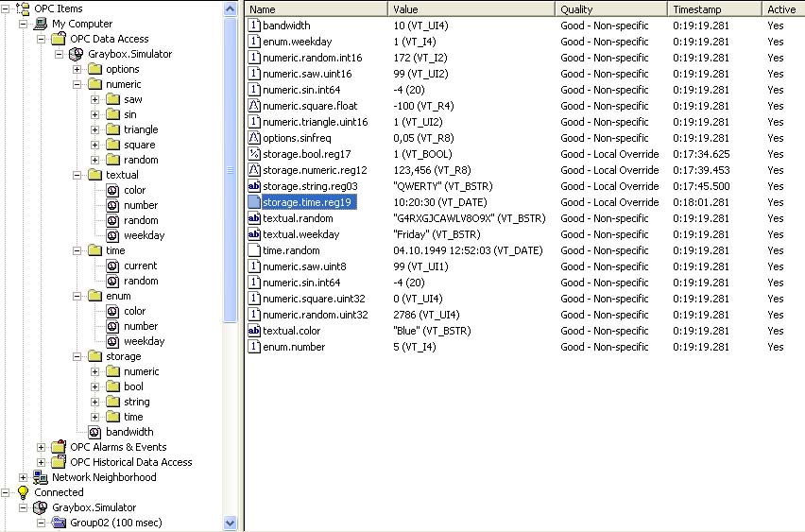
Task: Collapse the textual folder in the tree
Action: click(77, 175)
